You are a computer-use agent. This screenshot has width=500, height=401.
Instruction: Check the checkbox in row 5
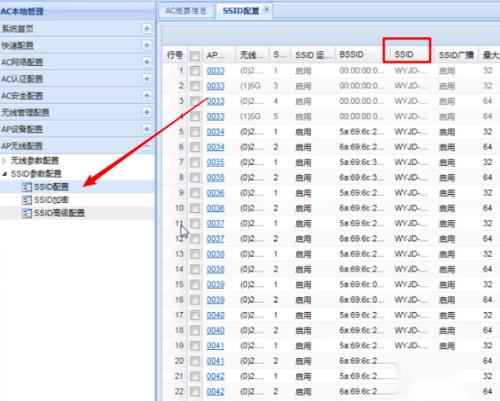point(195,132)
